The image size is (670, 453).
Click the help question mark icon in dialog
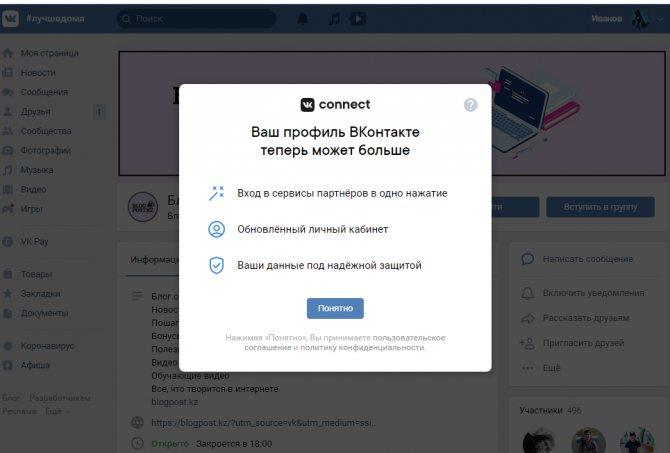tap(470, 105)
